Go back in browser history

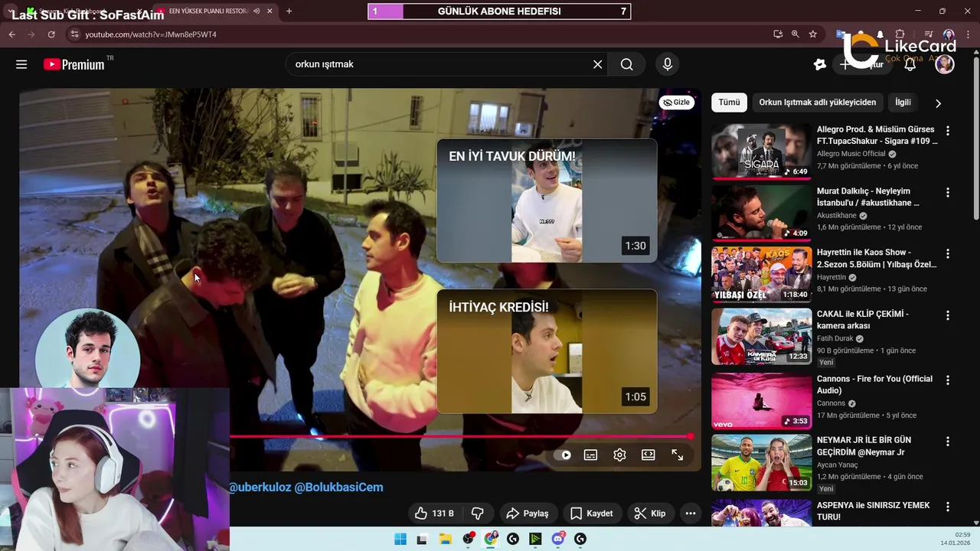pyautogui.click(x=11, y=34)
